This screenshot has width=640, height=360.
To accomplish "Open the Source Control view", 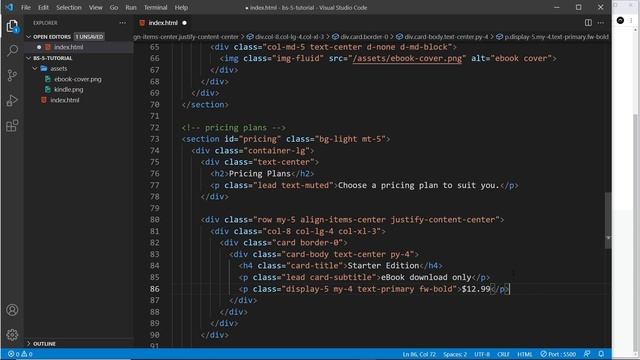I will click(x=12, y=76).
